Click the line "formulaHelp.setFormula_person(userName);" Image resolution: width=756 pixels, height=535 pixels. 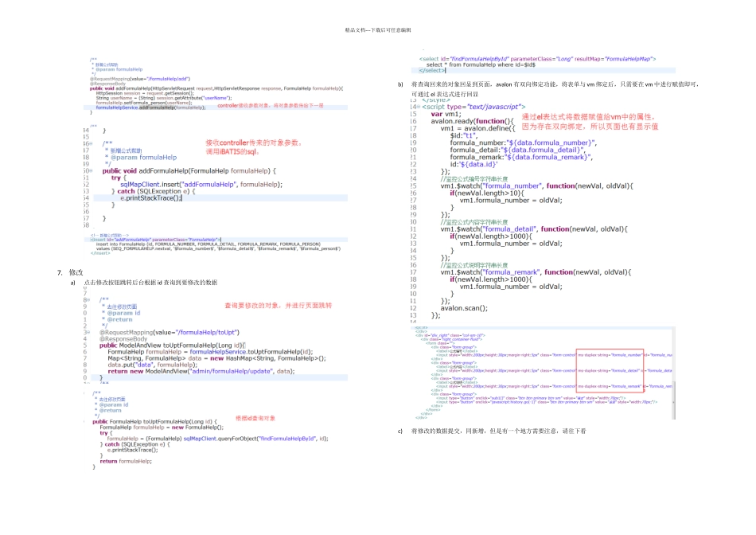(x=144, y=103)
